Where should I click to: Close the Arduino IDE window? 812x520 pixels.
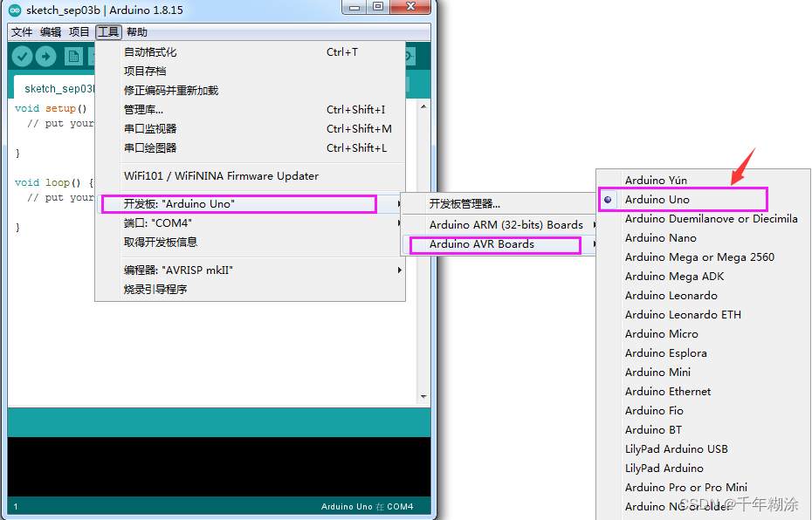pyautogui.click(x=410, y=7)
